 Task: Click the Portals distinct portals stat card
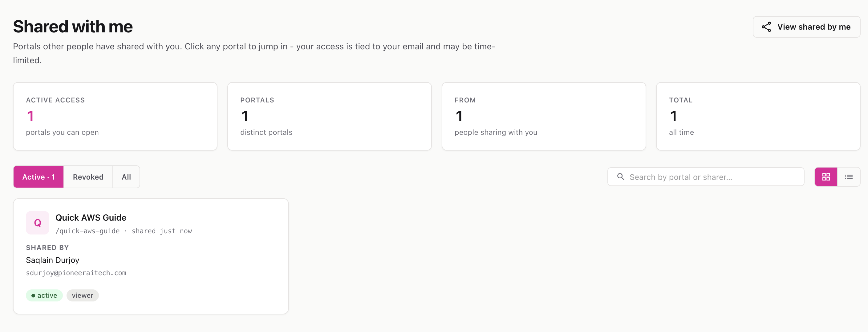click(330, 116)
